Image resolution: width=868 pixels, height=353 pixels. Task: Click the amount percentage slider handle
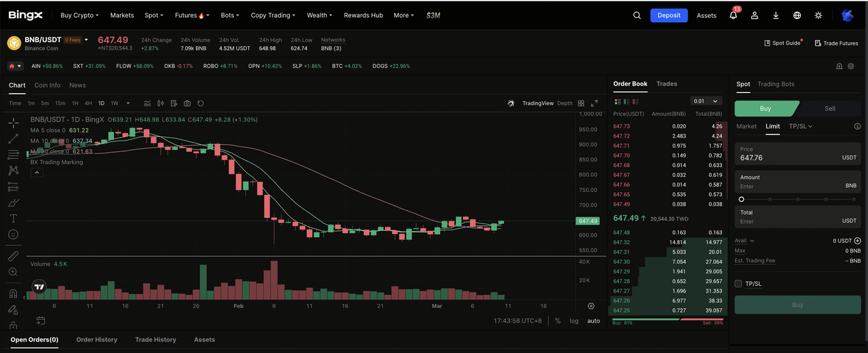tap(741, 199)
